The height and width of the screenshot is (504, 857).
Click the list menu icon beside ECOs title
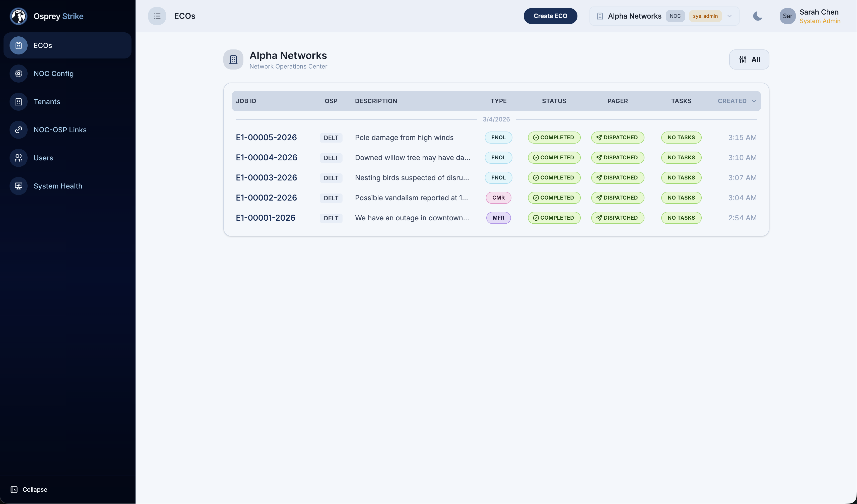tap(157, 16)
